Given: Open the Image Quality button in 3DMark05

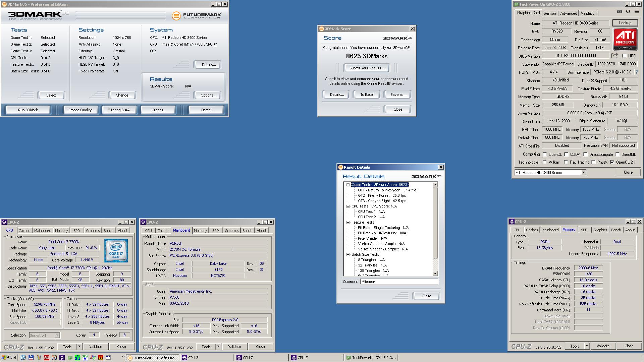Looking at the screenshot, I should pyautogui.click(x=82, y=110).
